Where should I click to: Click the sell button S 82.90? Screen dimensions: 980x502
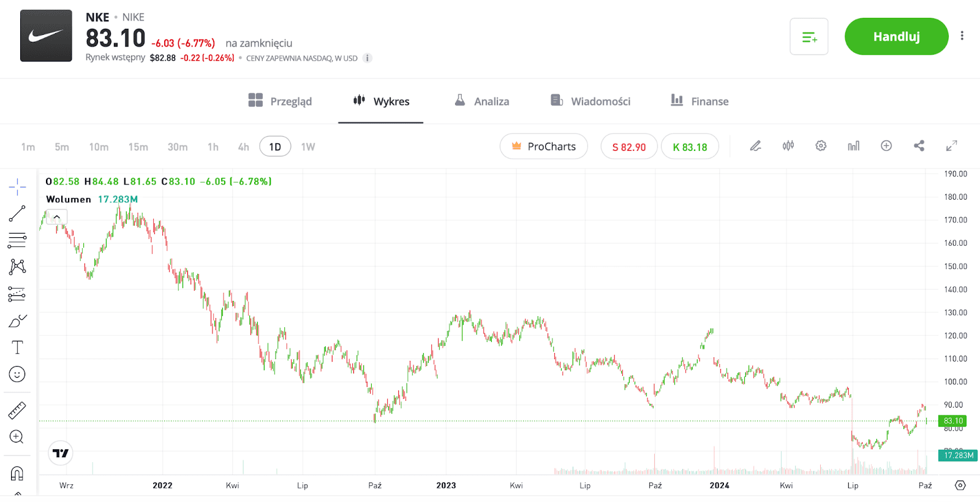tap(629, 146)
